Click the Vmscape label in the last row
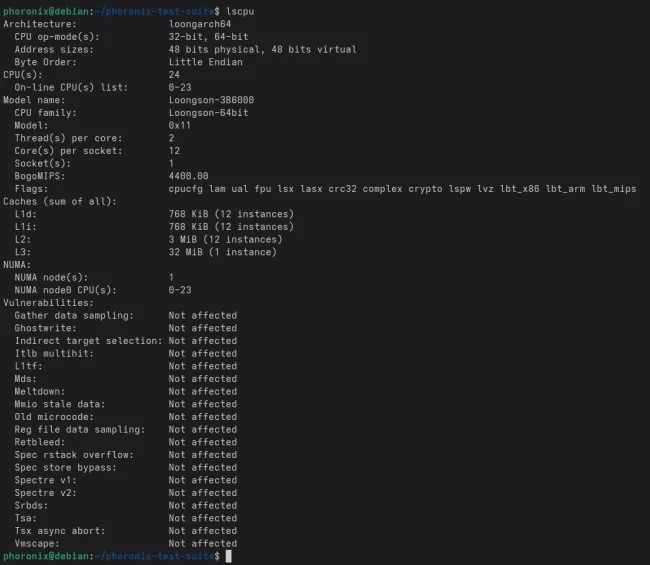The width and height of the screenshot is (650, 565). [38, 543]
